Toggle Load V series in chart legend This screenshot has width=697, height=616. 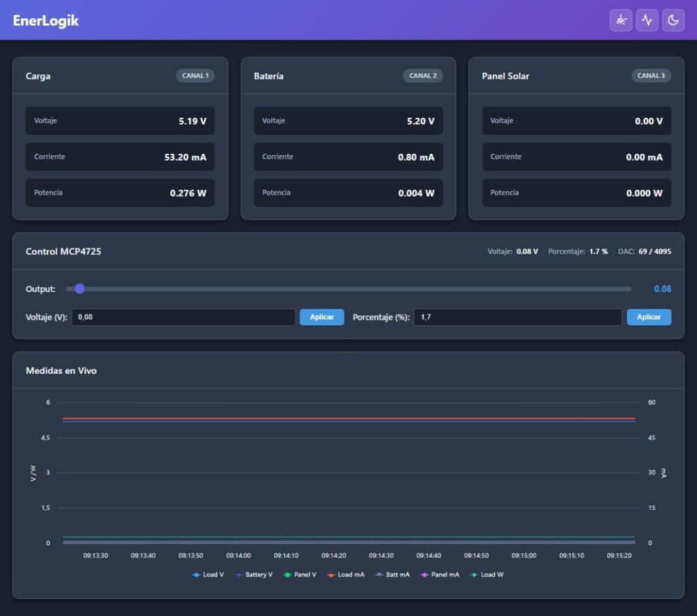coord(208,574)
